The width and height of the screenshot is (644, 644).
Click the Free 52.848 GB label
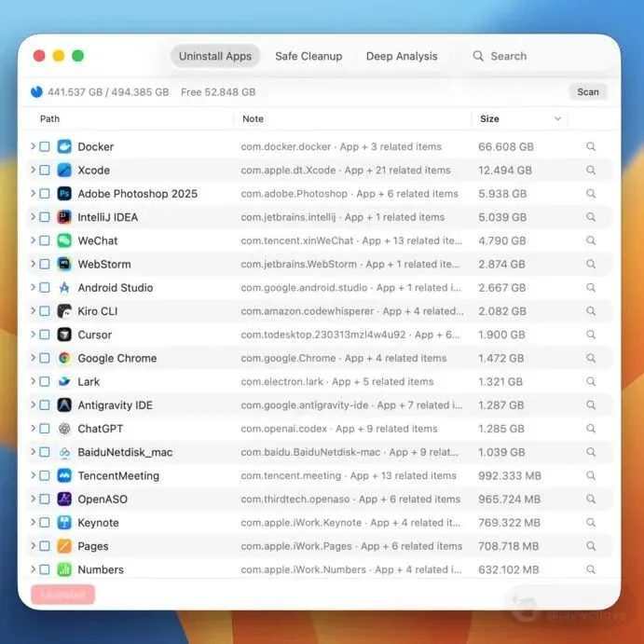tap(218, 91)
